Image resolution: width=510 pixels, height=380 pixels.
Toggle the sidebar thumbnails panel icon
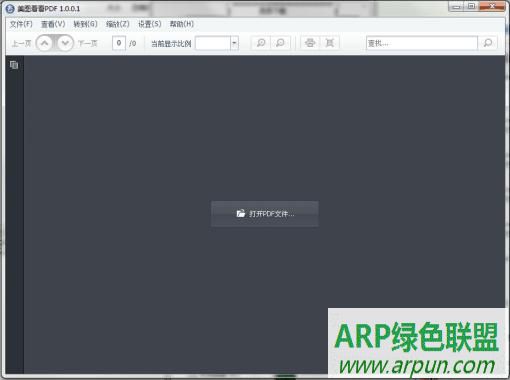(x=14, y=65)
